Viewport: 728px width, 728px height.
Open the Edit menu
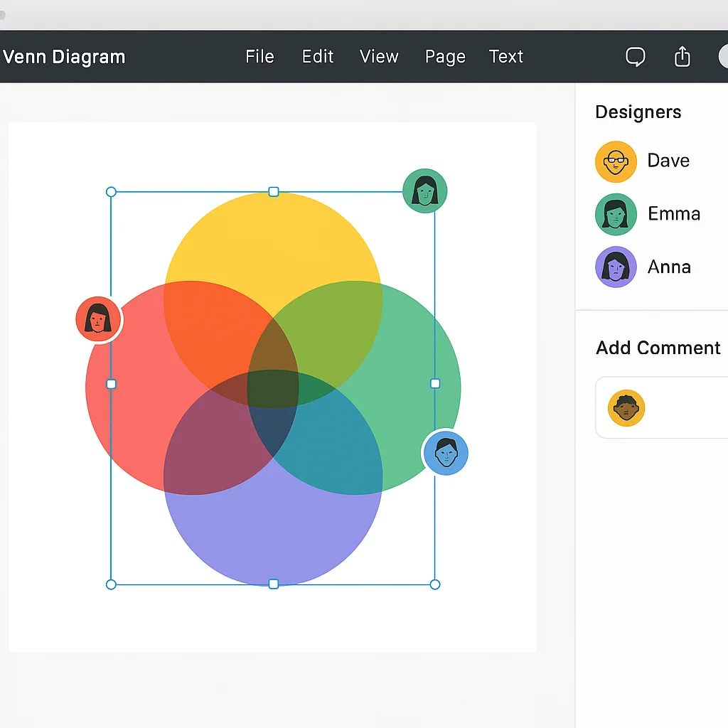(x=317, y=56)
